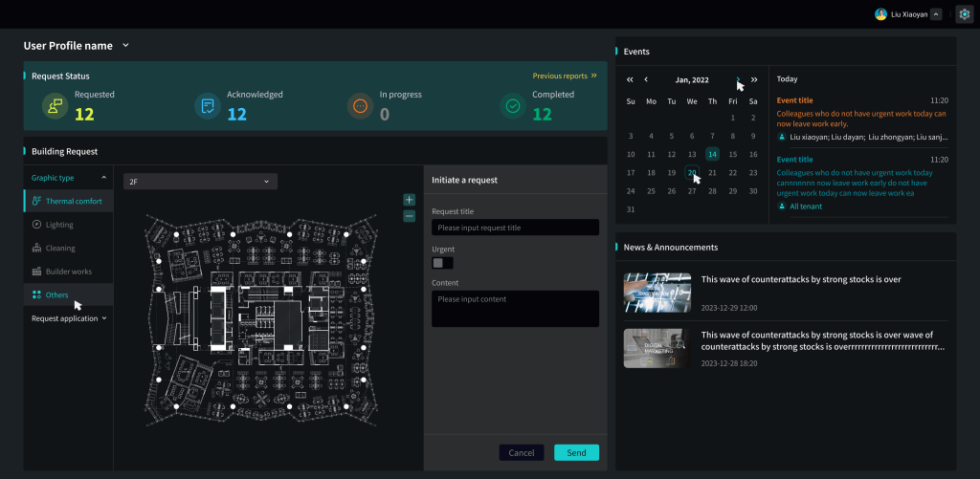Open the 2F floor dropdown

pyautogui.click(x=200, y=182)
